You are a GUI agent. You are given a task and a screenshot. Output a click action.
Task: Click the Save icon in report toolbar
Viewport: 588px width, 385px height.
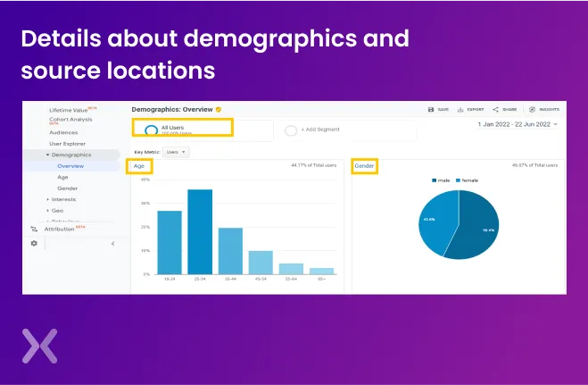[x=431, y=110]
